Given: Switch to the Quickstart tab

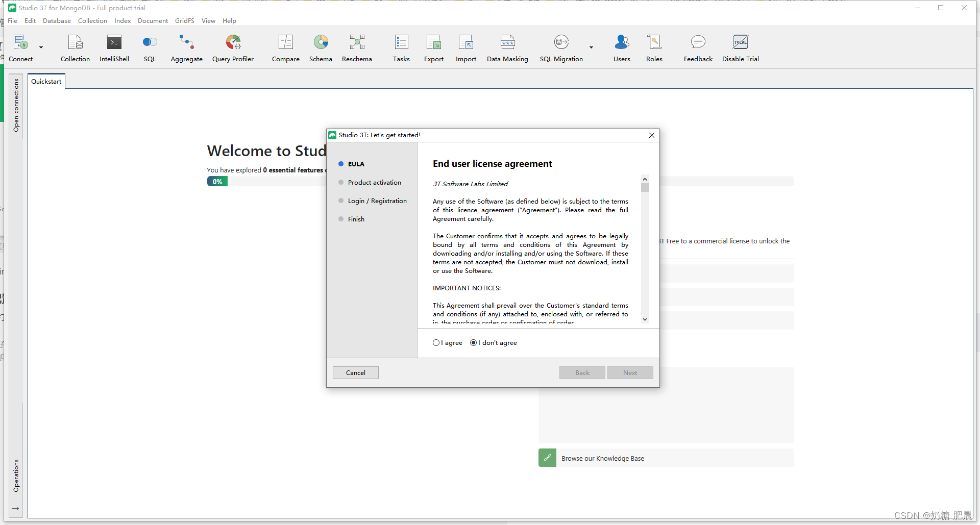Looking at the screenshot, I should click(46, 81).
